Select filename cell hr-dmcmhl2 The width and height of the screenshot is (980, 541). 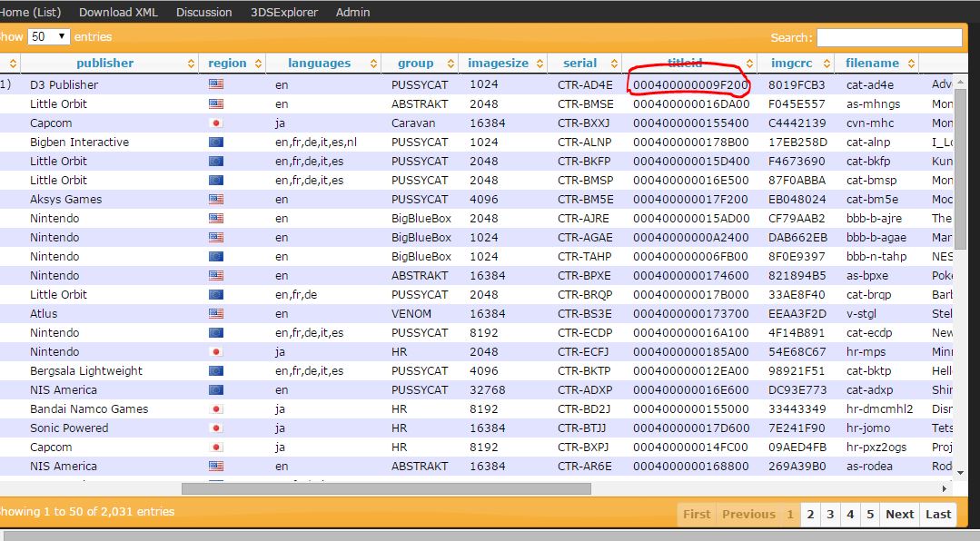coord(879,409)
